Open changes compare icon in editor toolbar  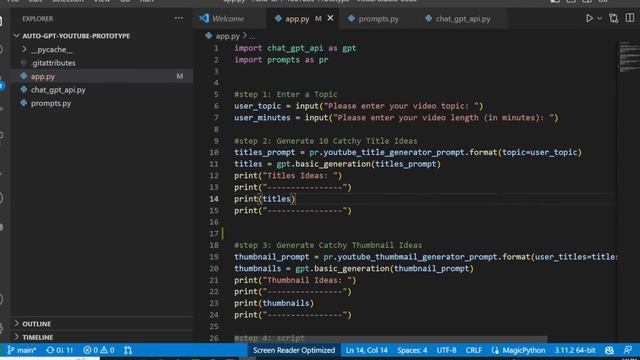[613, 18]
